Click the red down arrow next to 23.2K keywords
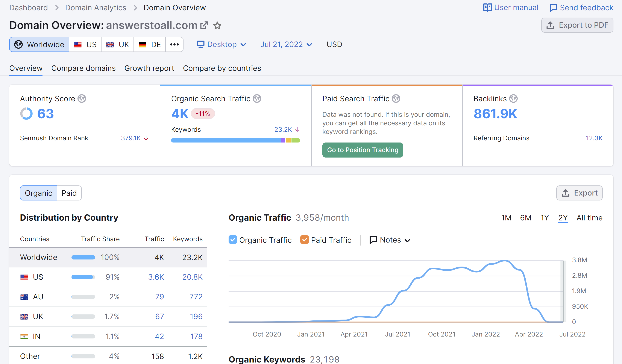Image resolution: width=622 pixels, height=364 pixels. (x=297, y=130)
